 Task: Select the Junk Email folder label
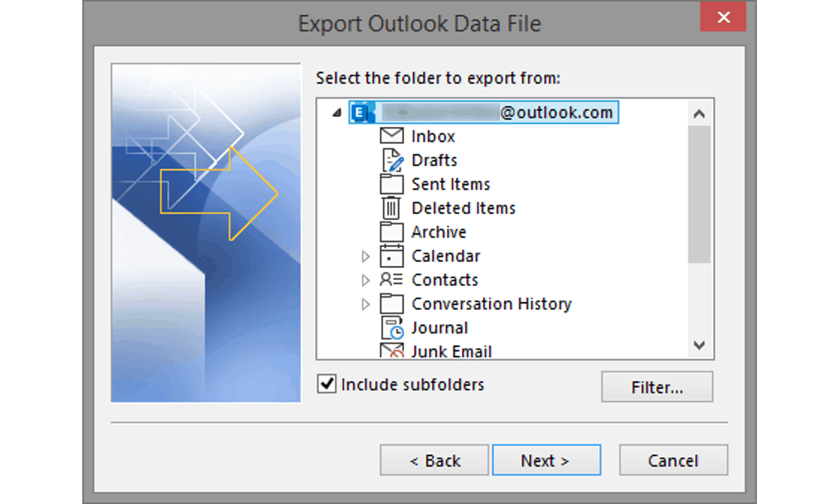tap(451, 351)
